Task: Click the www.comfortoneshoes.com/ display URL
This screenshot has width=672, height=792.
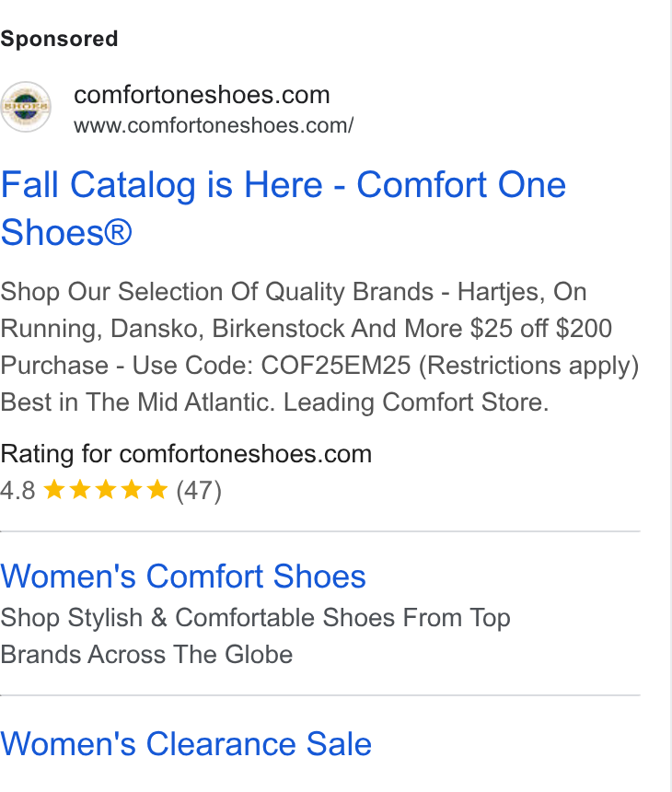Action: tap(214, 125)
